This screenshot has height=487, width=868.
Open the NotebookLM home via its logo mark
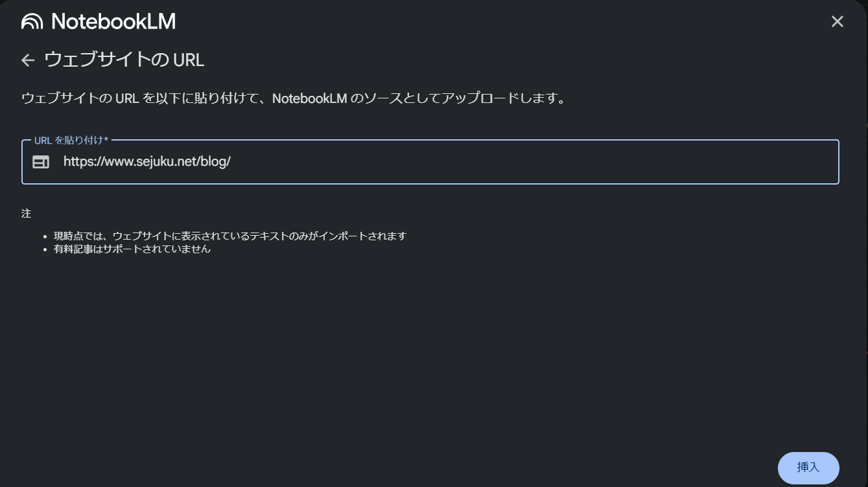[30, 21]
